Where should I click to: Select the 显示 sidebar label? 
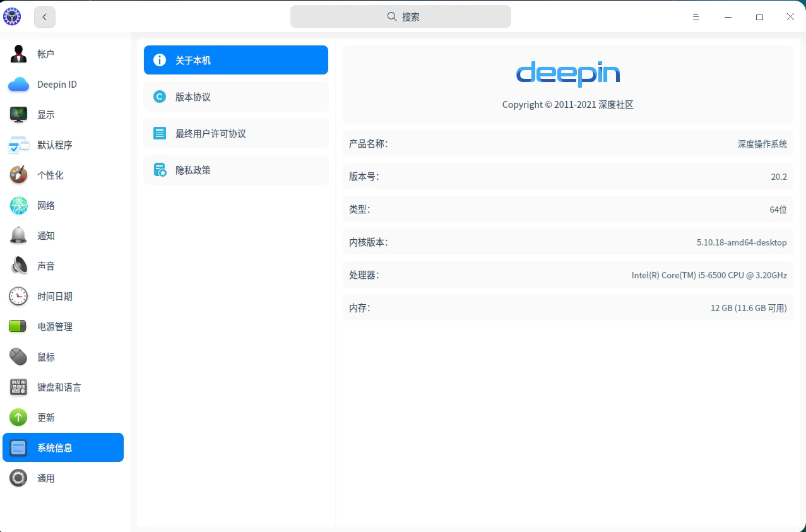point(46,115)
